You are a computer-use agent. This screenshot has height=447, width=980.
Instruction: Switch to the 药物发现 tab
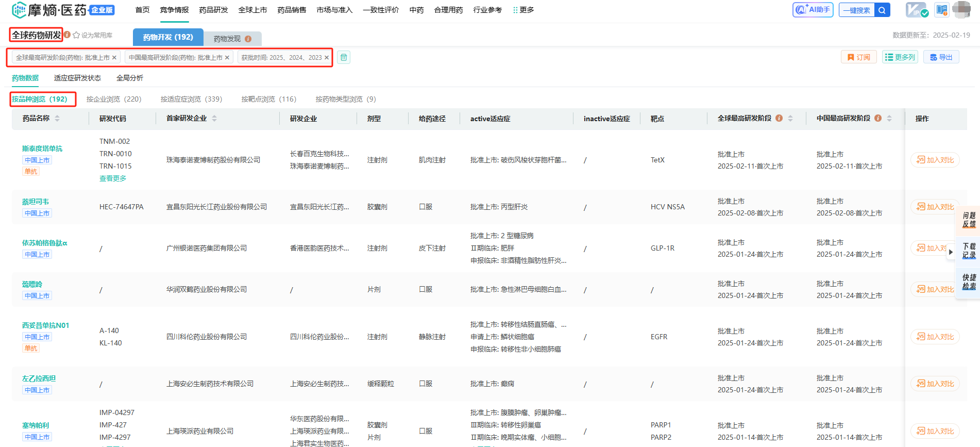(232, 39)
